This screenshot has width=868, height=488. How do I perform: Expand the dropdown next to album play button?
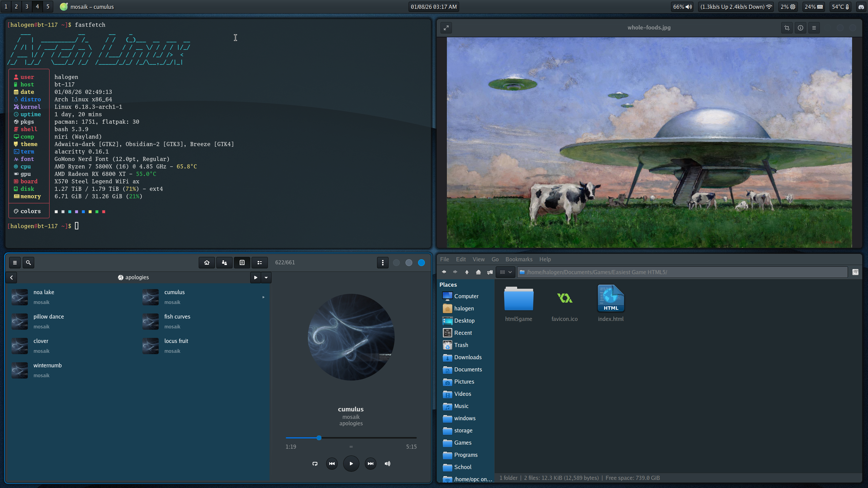pos(266,278)
